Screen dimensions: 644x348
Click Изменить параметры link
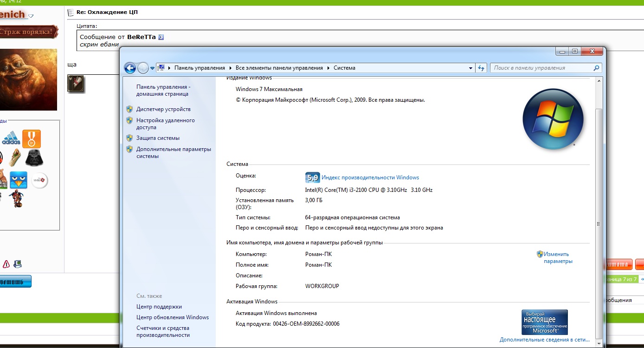557,257
